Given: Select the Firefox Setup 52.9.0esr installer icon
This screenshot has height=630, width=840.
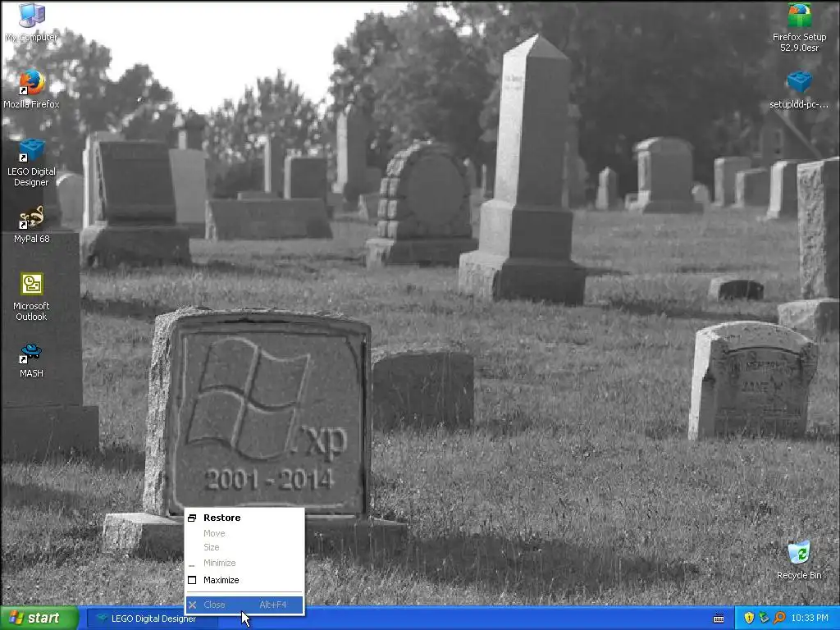Looking at the screenshot, I should tap(799, 28).
